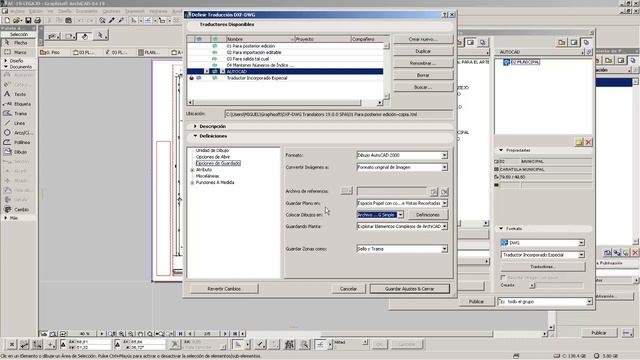Image resolution: width=640 pixels, height=360 pixels.
Task: Select Opciones de Abrir tree item
Action: tap(213, 157)
